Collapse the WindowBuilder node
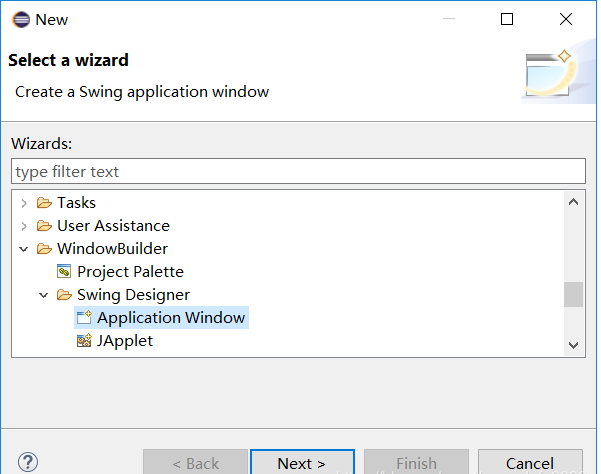The height and width of the screenshot is (474, 601). coord(24,249)
